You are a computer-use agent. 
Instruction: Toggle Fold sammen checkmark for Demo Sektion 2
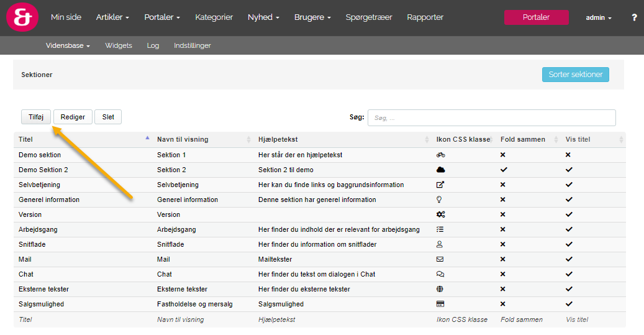tap(504, 170)
